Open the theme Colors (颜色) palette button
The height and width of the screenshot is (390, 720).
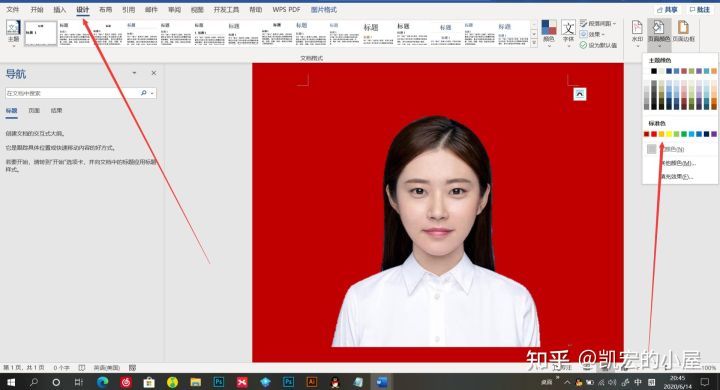pyautogui.click(x=549, y=31)
